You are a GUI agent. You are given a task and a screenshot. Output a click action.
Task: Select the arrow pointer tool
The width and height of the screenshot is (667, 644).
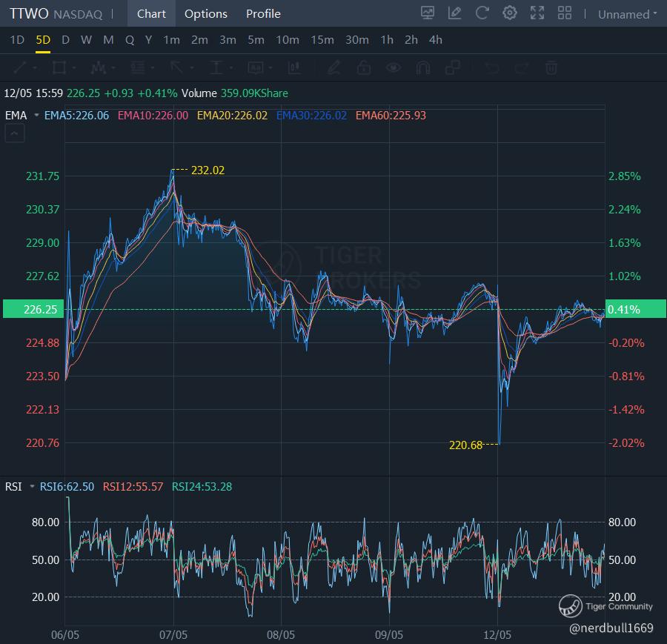(176, 67)
